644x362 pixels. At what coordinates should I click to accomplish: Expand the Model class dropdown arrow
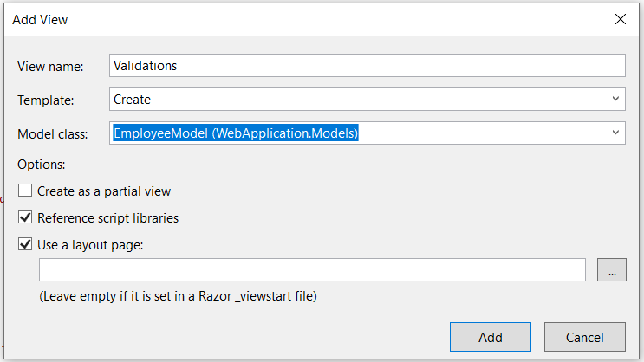pos(615,133)
